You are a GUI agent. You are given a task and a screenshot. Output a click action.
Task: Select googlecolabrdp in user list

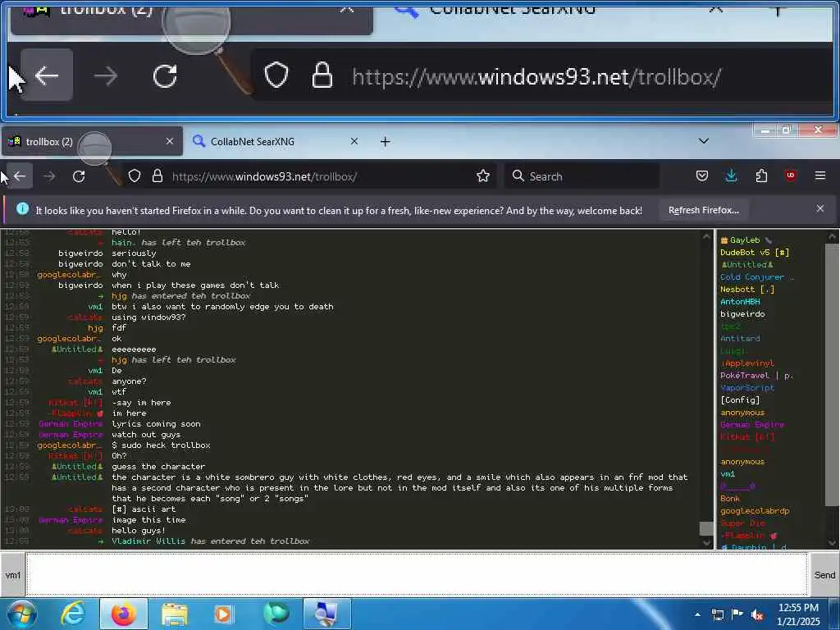755,510
